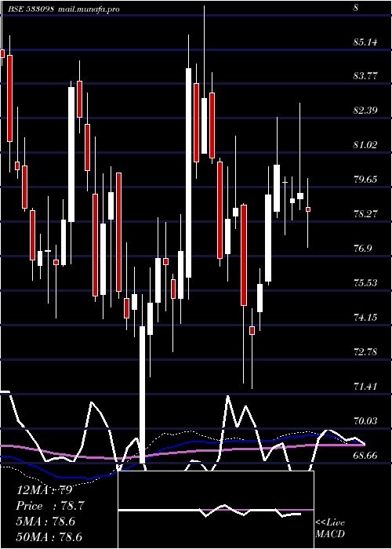Click the 5MA : 78.6 legend entry

45,522
